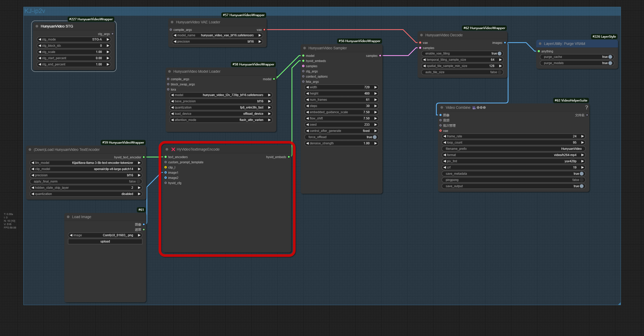This screenshot has width=644, height=336.
Task: Click the collapse dot on HunyuanVideo Model Loader
Action: click(169, 71)
